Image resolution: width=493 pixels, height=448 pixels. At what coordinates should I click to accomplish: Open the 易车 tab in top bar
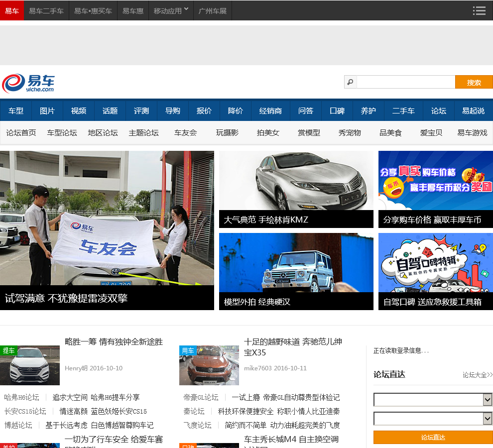point(12,10)
